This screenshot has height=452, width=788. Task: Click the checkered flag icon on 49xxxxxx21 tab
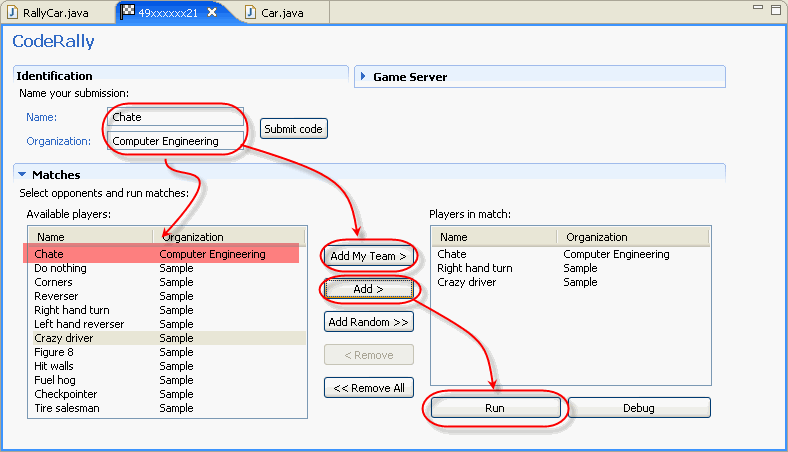(x=128, y=11)
